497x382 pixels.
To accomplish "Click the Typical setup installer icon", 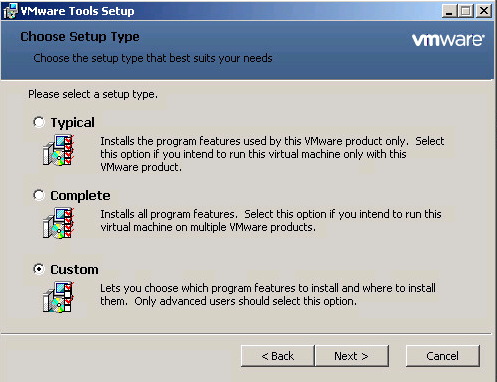I will [x=58, y=150].
